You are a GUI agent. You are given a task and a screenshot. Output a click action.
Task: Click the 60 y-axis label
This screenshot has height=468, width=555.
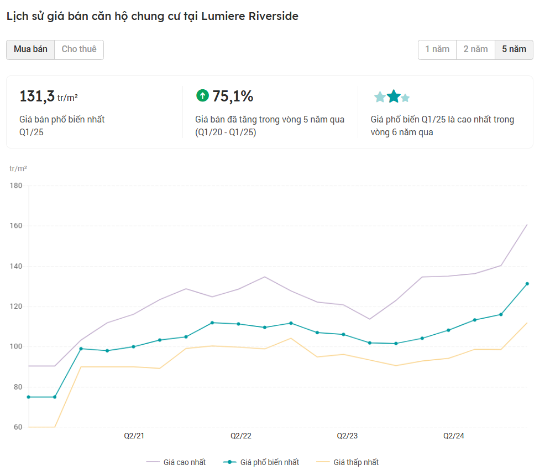click(x=18, y=427)
